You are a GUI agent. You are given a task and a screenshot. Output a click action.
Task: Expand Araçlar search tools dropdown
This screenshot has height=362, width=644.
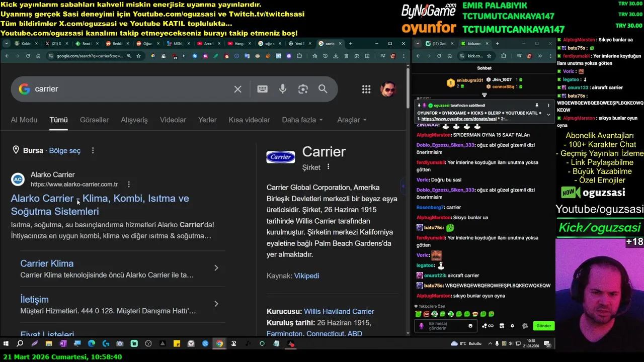pyautogui.click(x=352, y=120)
